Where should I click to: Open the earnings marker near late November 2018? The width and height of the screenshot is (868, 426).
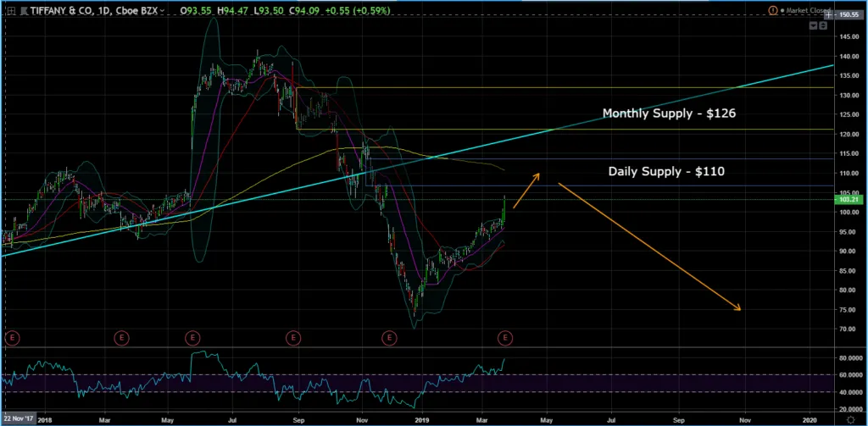click(389, 338)
